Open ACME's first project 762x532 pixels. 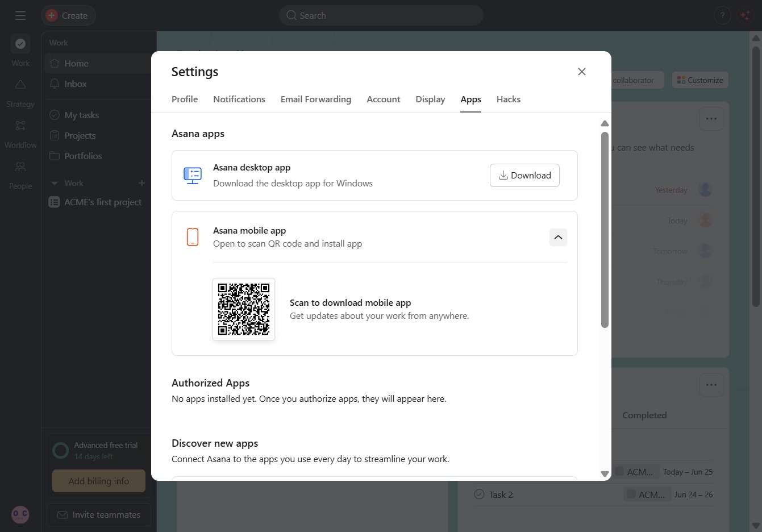click(x=97, y=202)
